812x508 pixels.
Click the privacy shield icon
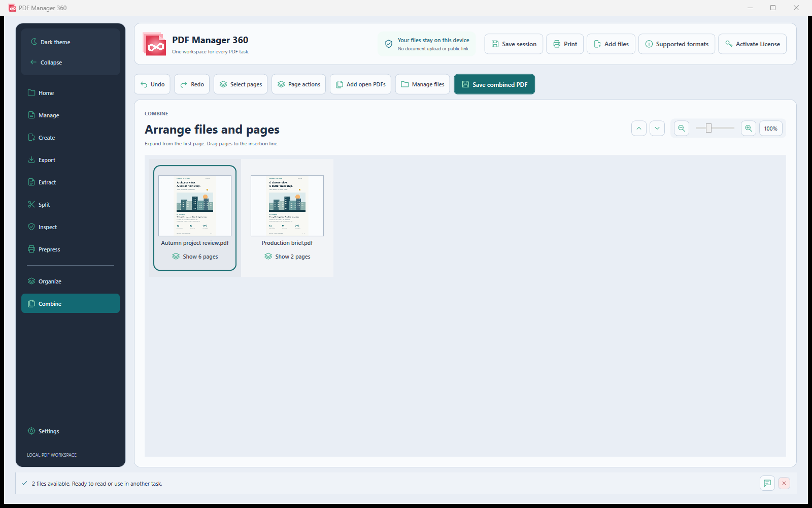click(x=389, y=44)
